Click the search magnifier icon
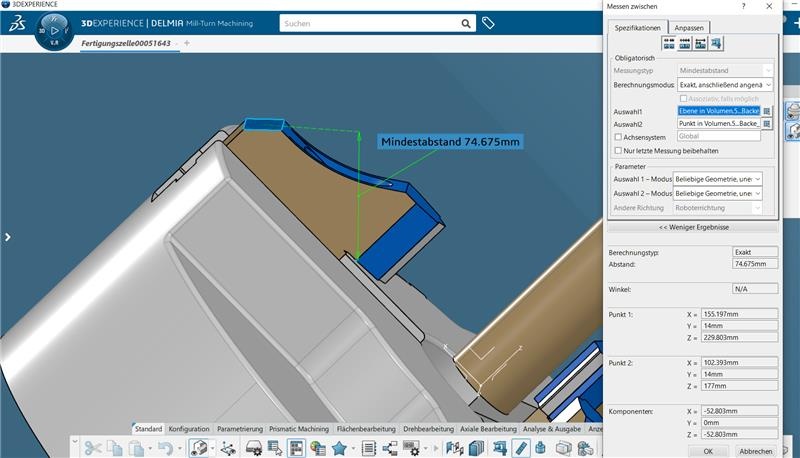 coord(466,23)
